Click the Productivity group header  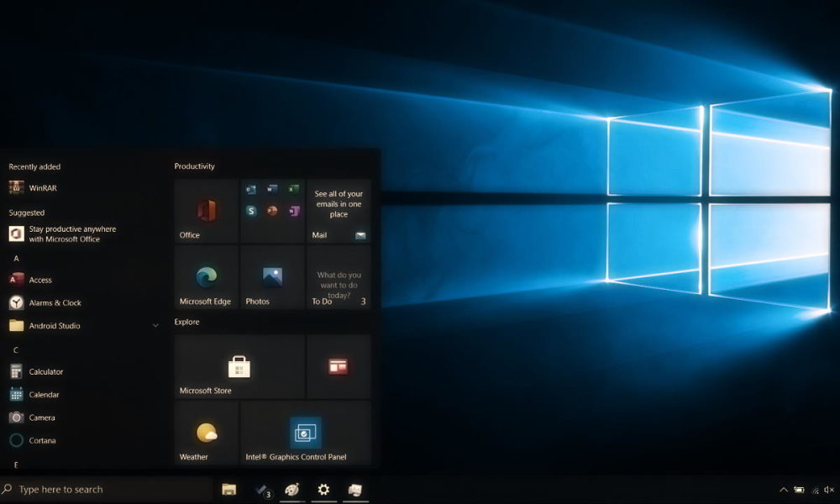(x=195, y=166)
